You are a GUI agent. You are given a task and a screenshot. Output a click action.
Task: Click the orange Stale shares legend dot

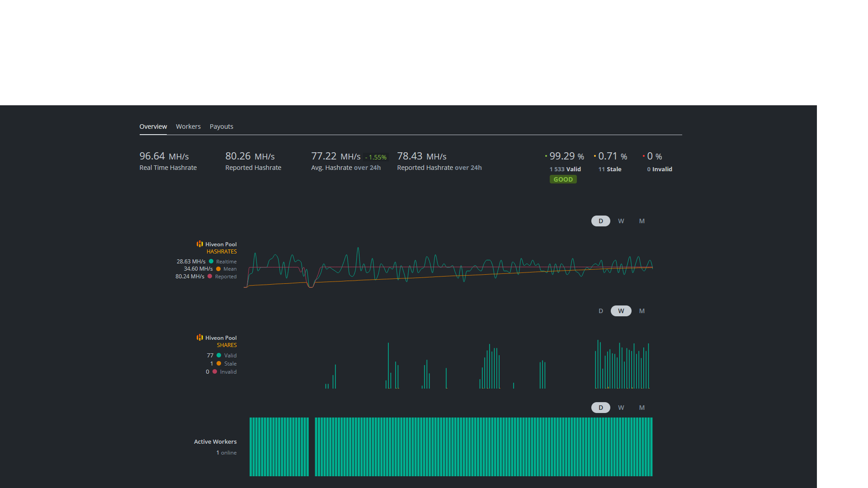[219, 363]
